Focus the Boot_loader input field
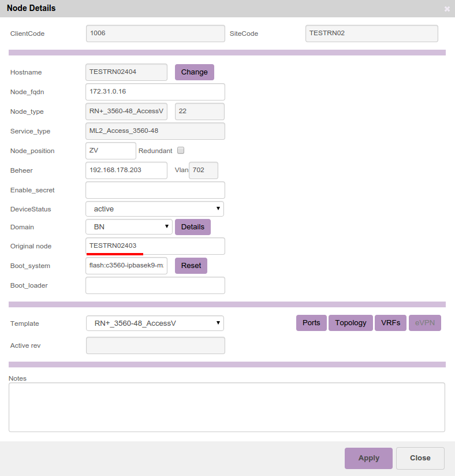This screenshot has width=455, height=476. point(155,285)
